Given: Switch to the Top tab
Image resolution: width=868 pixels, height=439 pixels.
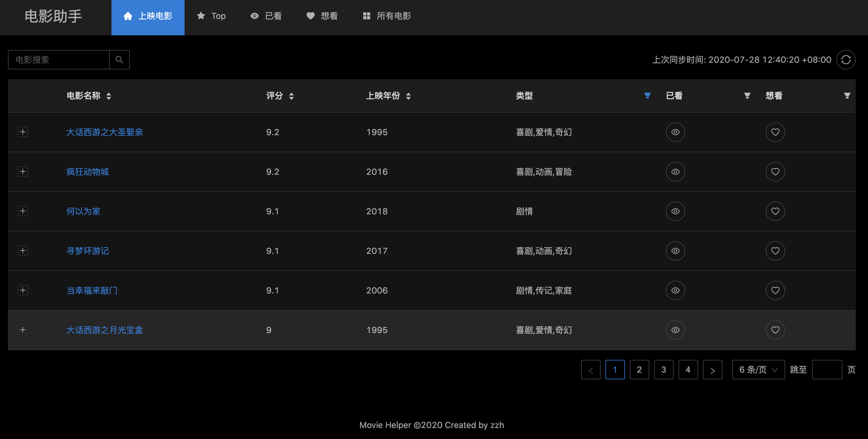Looking at the screenshot, I should tap(211, 16).
